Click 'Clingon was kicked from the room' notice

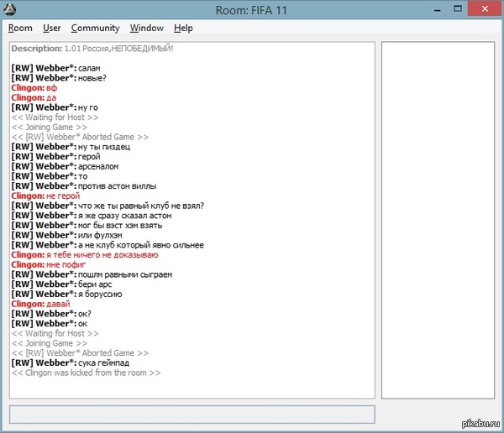coord(87,373)
